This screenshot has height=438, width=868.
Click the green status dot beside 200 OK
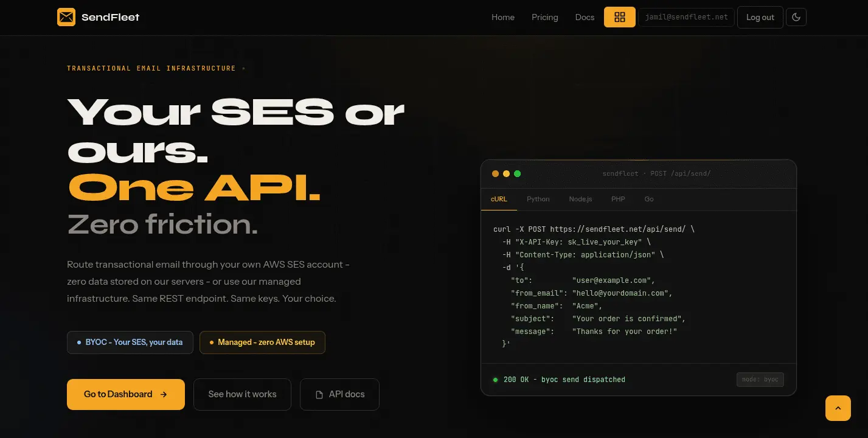pos(495,380)
